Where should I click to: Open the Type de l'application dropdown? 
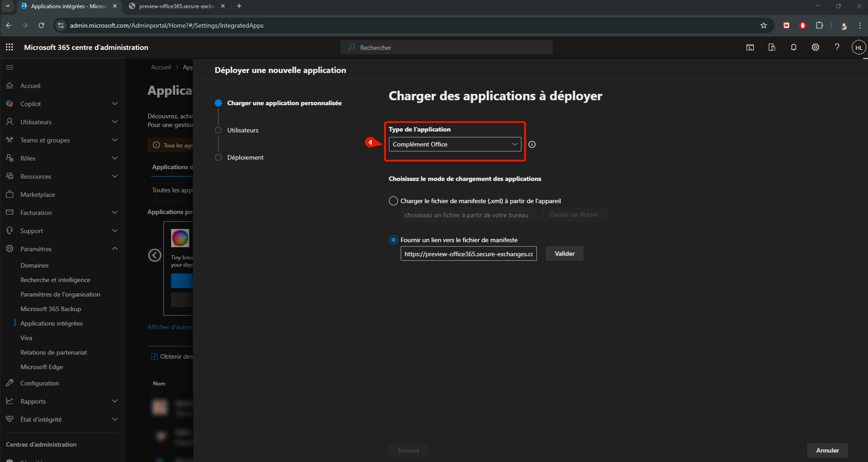coord(455,144)
